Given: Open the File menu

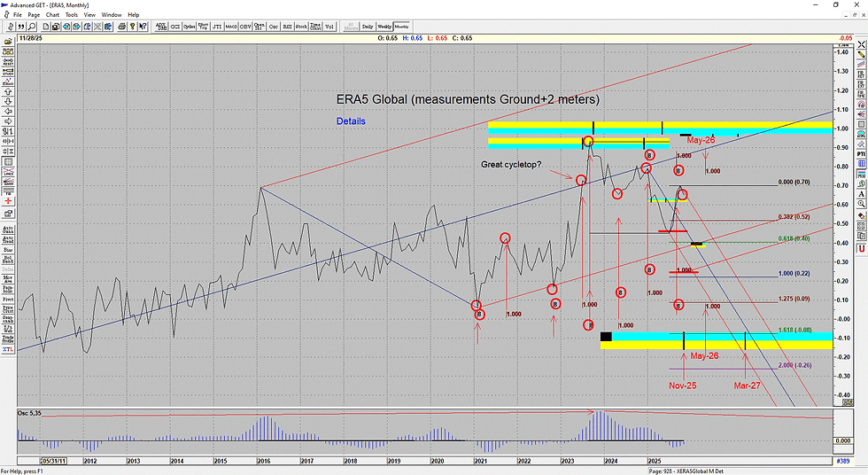Looking at the screenshot, I should pos(17,15).
